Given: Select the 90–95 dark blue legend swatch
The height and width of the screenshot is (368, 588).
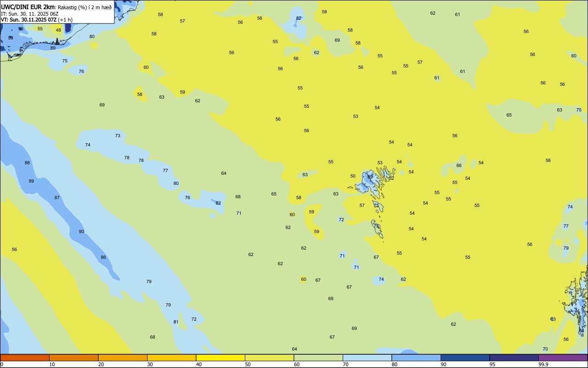Looking at the screenshot, I should click(x=465, y=357).
